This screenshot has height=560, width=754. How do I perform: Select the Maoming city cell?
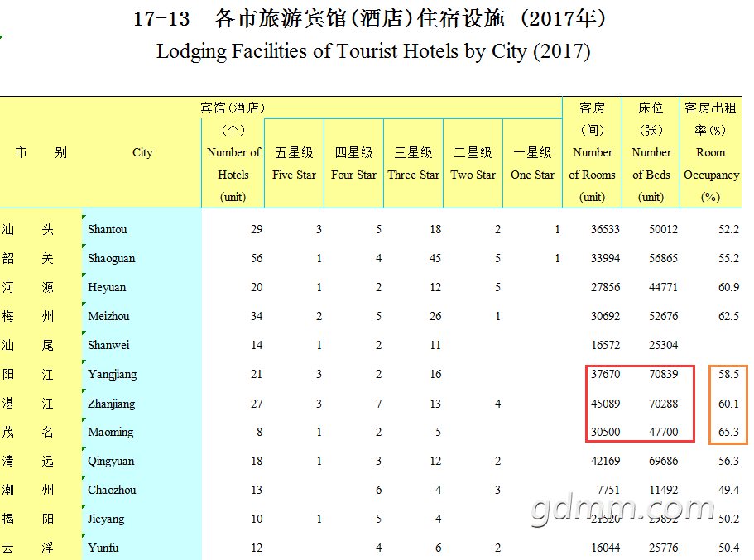click(142, 432)
